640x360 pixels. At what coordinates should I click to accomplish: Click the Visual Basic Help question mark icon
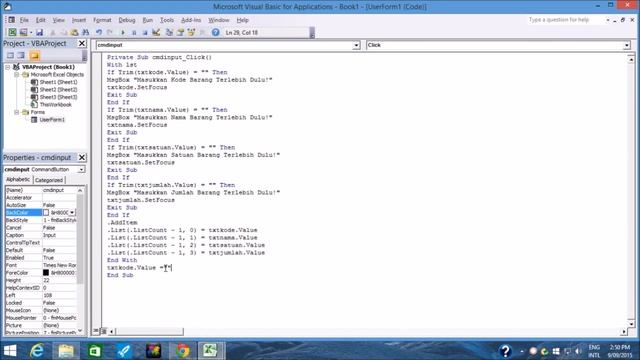(215, 32)
